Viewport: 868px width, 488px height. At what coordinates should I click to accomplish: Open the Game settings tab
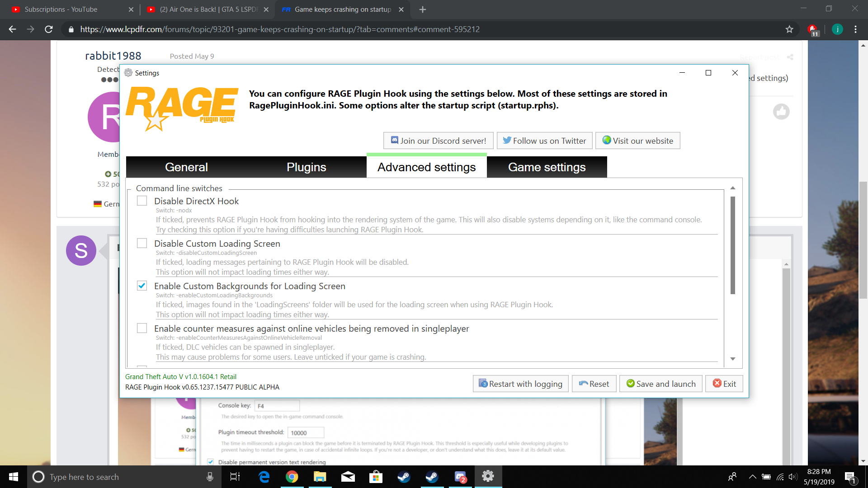(547, 167)
